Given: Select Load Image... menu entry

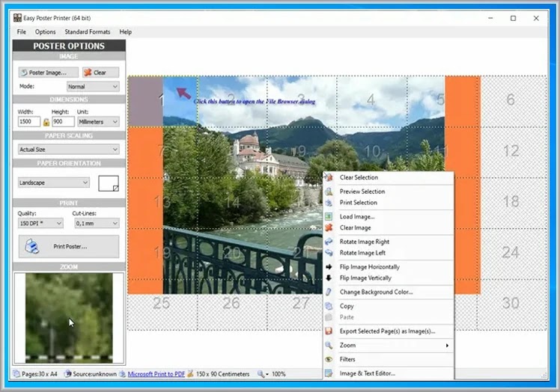Looking at the screenshot, I should pos(389,216).
